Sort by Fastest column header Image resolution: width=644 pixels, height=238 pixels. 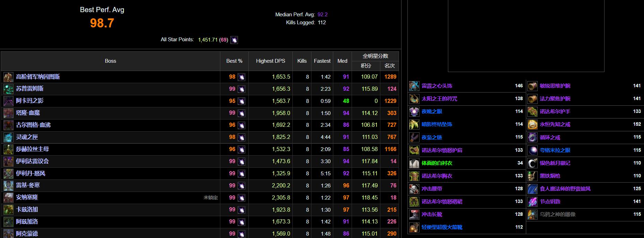322,61
